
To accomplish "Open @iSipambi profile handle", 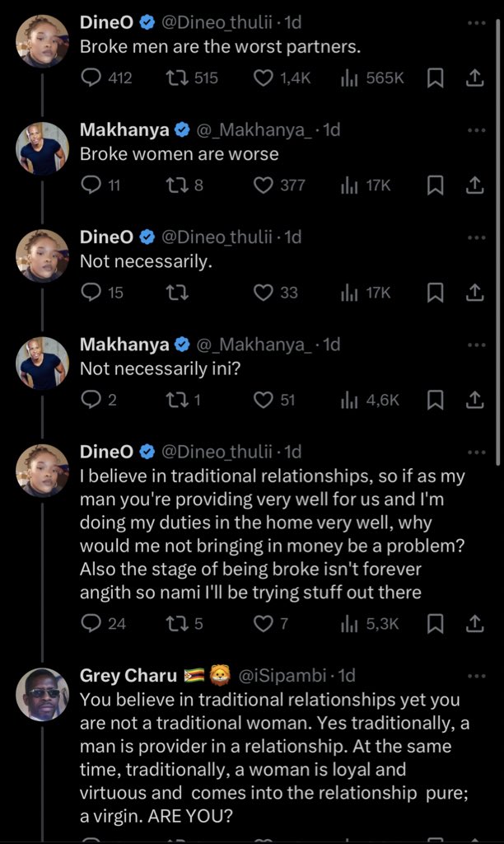I will tap(282, 676).
